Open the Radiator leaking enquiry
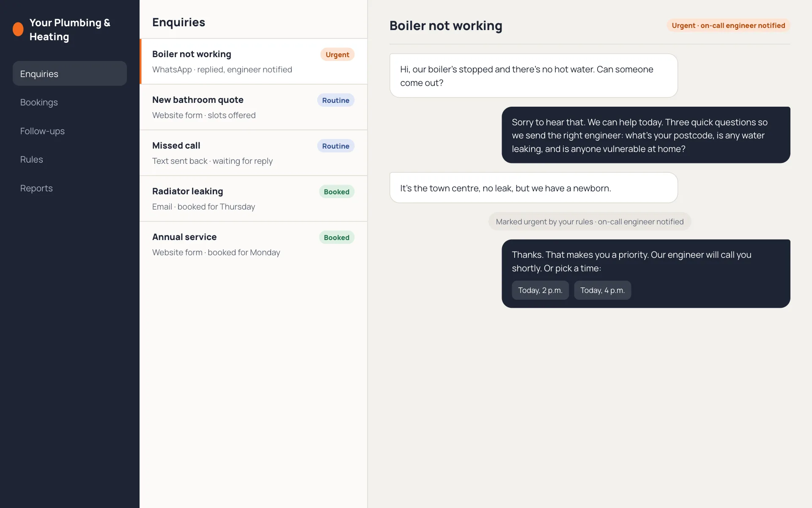812x508 pixels. [x=254, y=199]
